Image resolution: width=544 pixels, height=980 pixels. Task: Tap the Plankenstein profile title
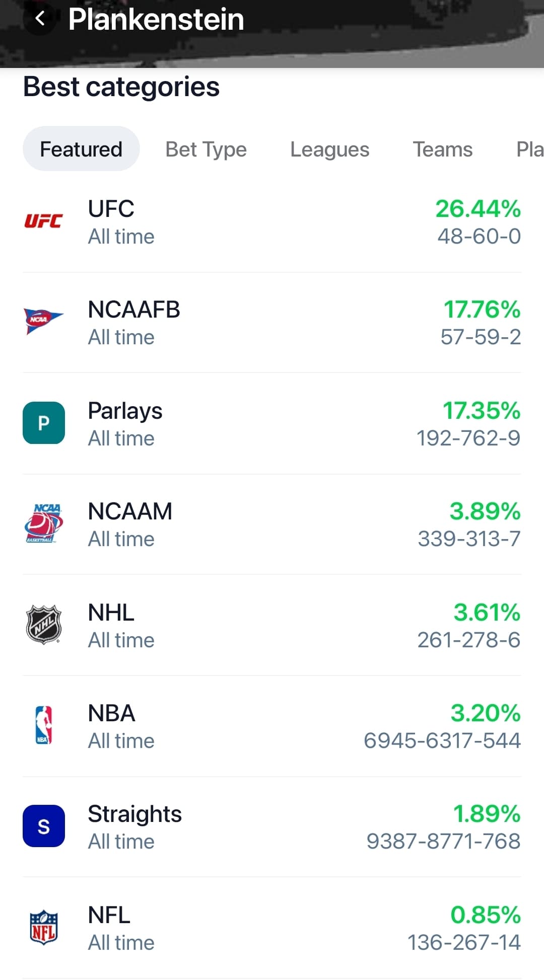point(156,20)
